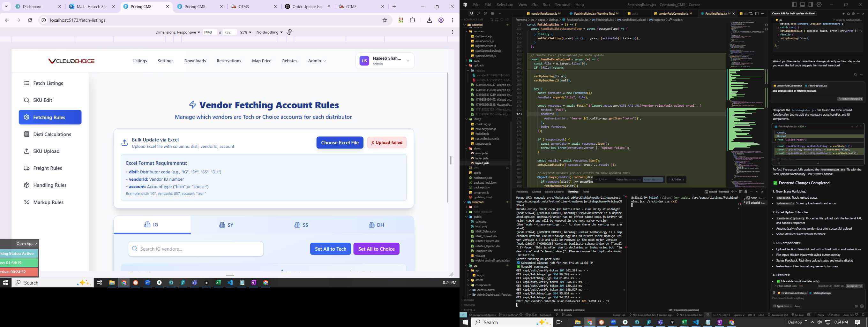This screenshot has width=868, height=327.
Task: Reload the page in Chrome
Action: (x=30, y=20)
